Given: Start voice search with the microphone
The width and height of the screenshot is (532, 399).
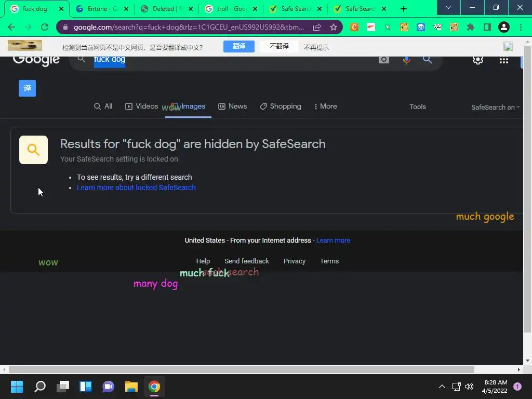Looking at the screenshot, I should 406,60.
